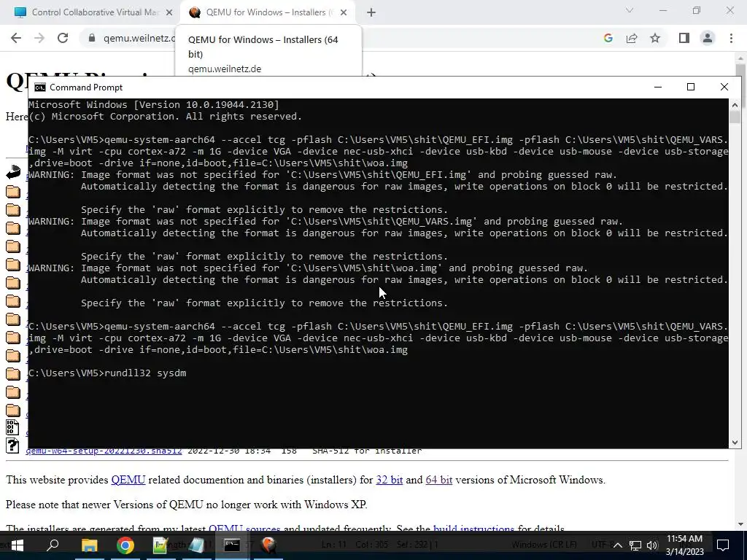Open the 32 bit versions link
The width and height of the screenshot is (747, 560).
390,480
